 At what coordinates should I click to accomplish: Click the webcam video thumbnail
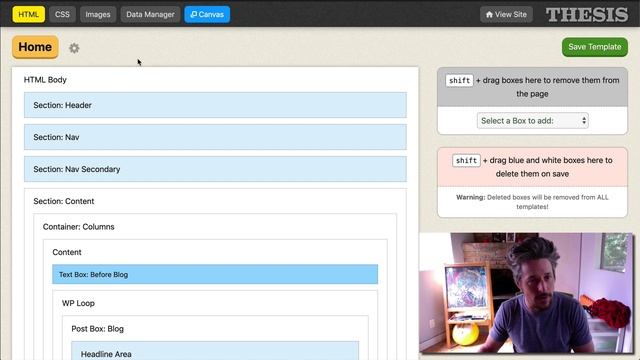coord(526,293)
